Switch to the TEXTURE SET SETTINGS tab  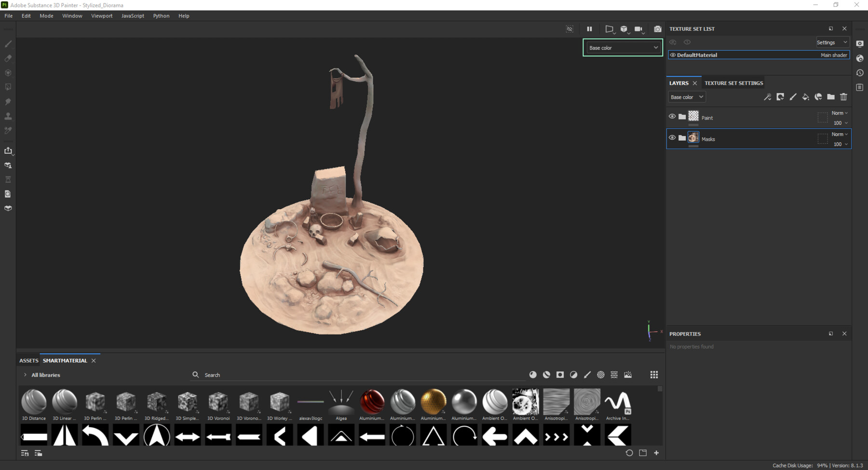(x=733, y=83)
